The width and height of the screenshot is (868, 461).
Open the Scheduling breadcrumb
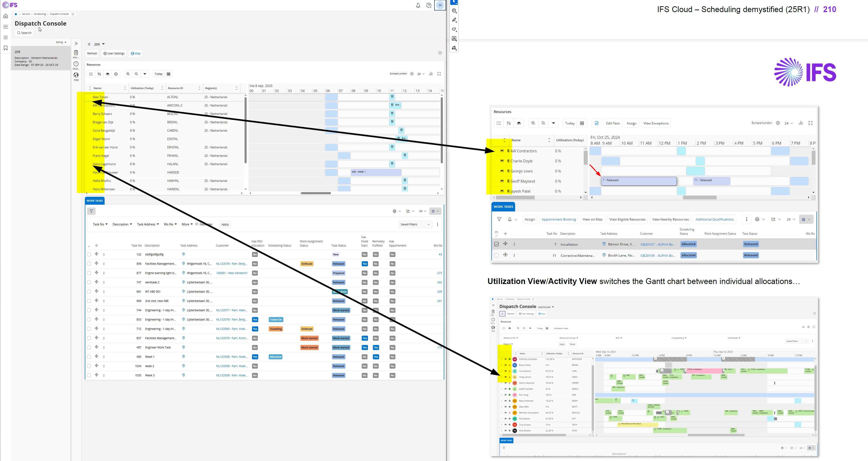40,14
